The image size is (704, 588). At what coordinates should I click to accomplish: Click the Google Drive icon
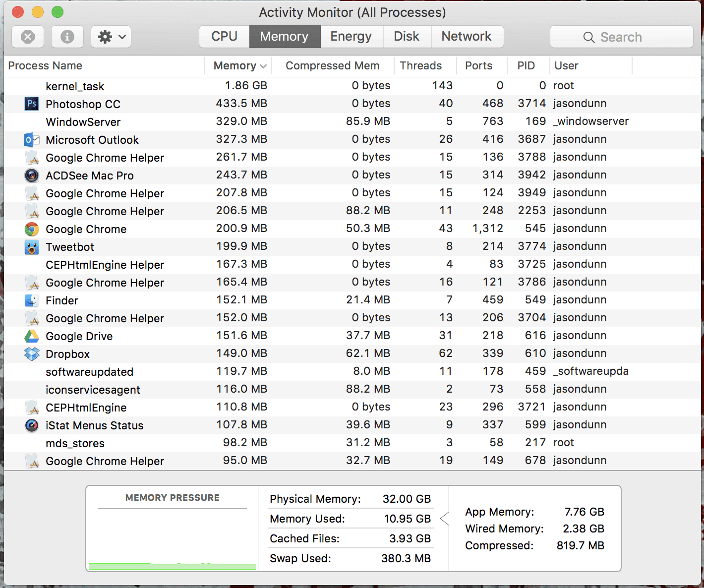[x=32, y=336]
